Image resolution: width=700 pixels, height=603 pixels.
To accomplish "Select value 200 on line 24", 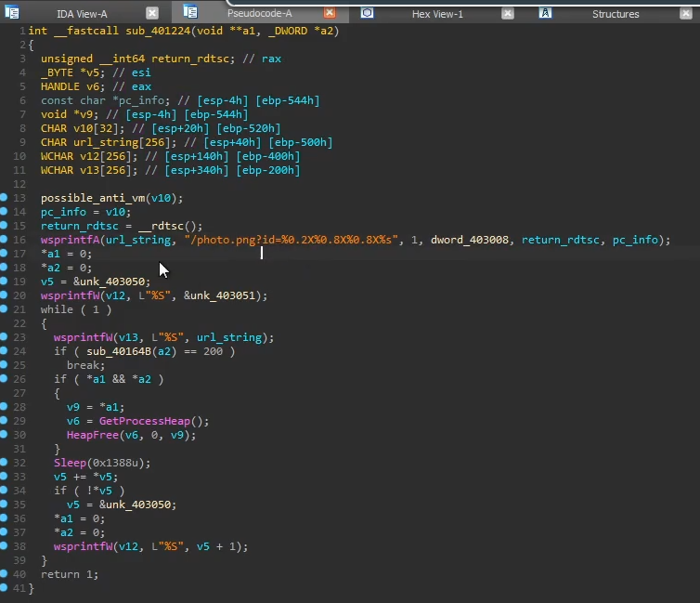I will pos(213,351).
